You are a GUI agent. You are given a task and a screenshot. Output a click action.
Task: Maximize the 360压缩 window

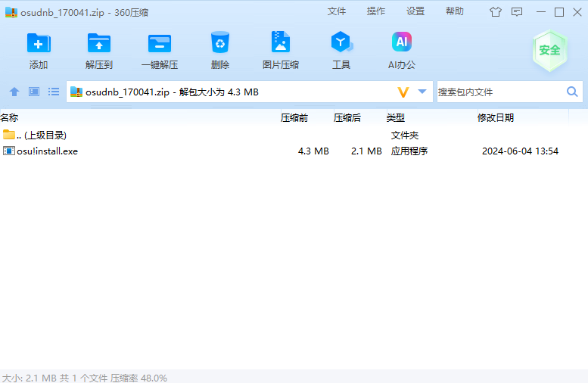559,12
